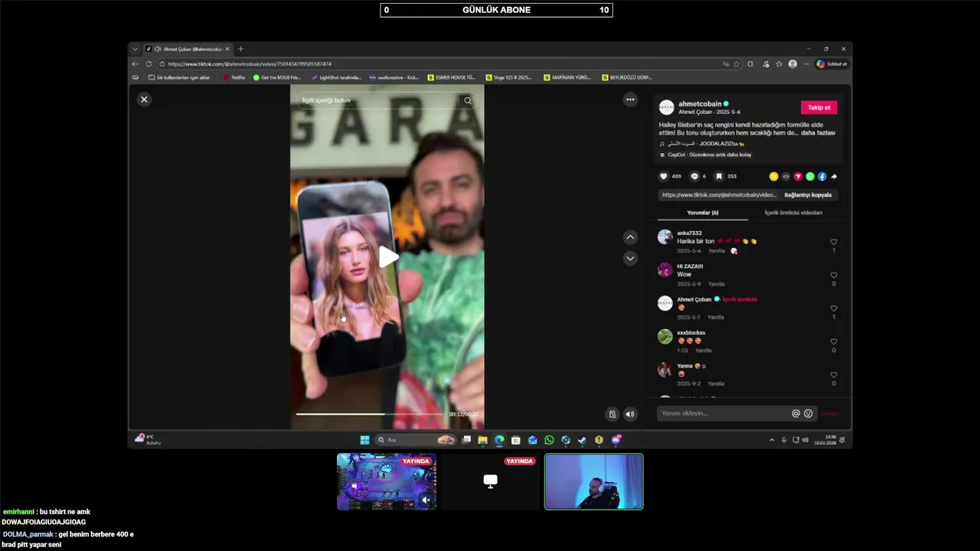Copy the link with 'Bağlantıyı kopyala'
Image resolution: width=980 pixels, height=551 pixels.
808,194
